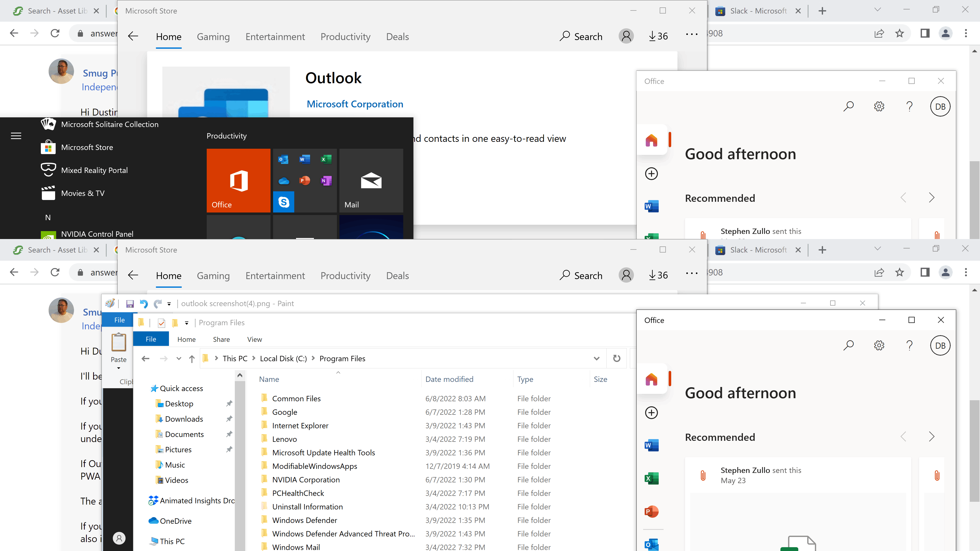Image resolution: width=980 pixels, height=551 pixels.
Task: Click the Start menu hamburger icon
Action: [16, 136]
